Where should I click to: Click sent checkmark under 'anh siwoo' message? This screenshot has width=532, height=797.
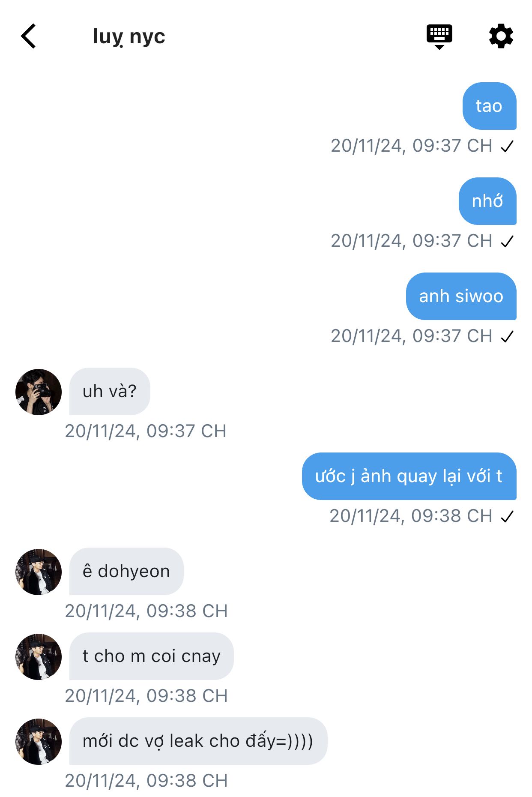click(x=507, y=337)
